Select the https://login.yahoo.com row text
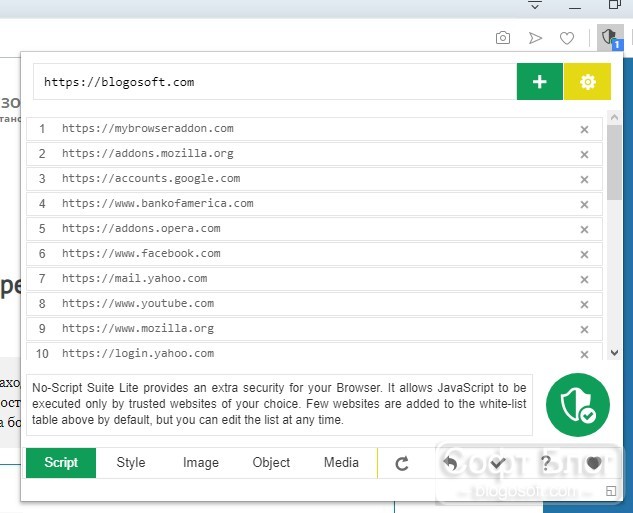 tap(138, 354)
